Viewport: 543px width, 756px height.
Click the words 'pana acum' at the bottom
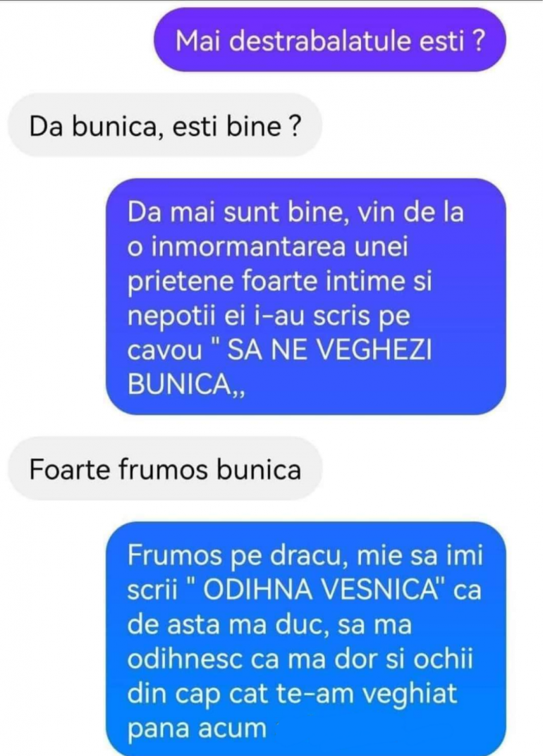point(197,729)
